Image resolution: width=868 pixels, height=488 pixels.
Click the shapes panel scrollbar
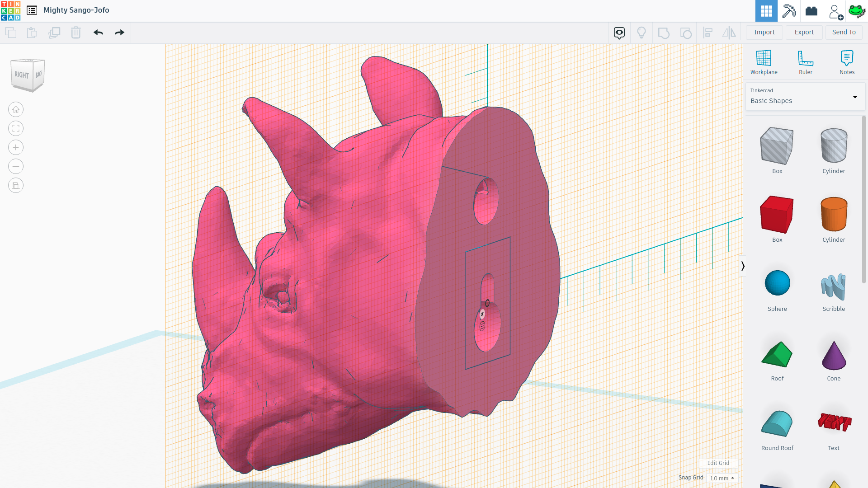863,200
